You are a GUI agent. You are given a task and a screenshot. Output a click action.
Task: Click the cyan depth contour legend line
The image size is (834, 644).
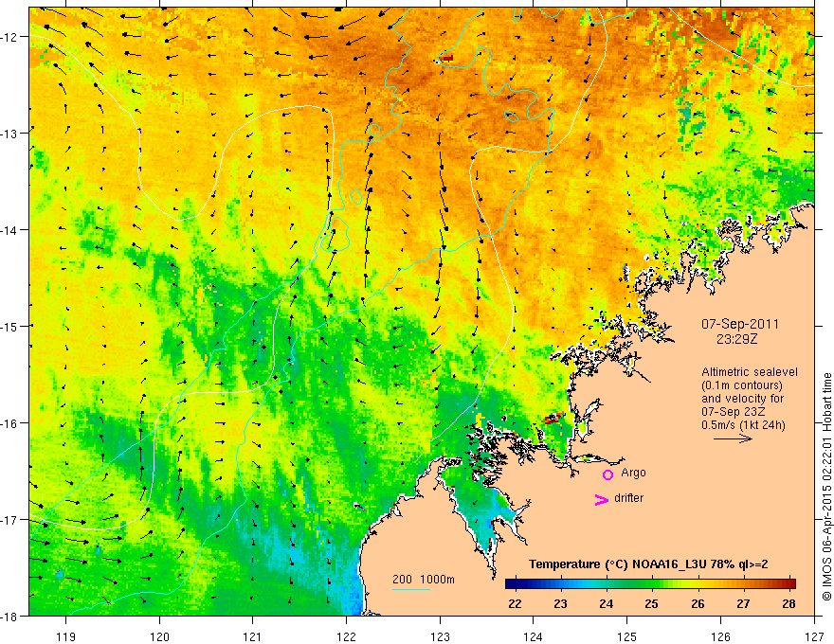coord(411,589)
